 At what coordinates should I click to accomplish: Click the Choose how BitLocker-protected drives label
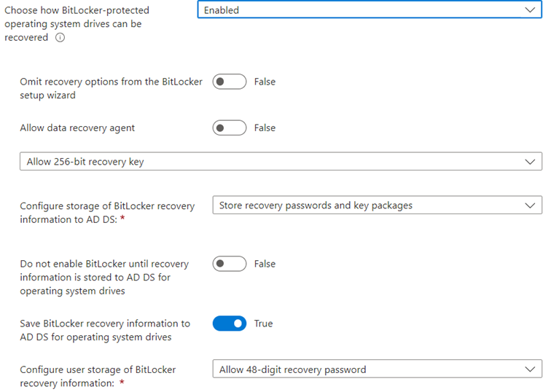pos(77,24)
